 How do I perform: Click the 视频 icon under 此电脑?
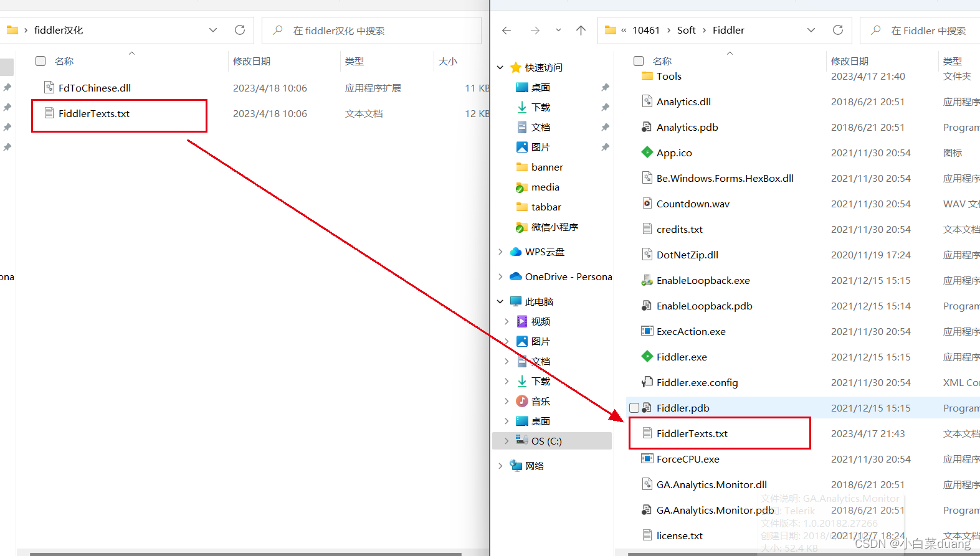point(522,321)
